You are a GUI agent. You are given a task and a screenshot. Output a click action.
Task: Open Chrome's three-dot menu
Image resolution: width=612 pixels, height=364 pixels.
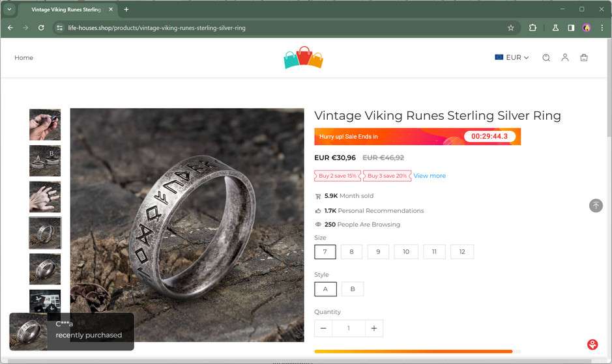pyautogui.click(x=602, y=28)
